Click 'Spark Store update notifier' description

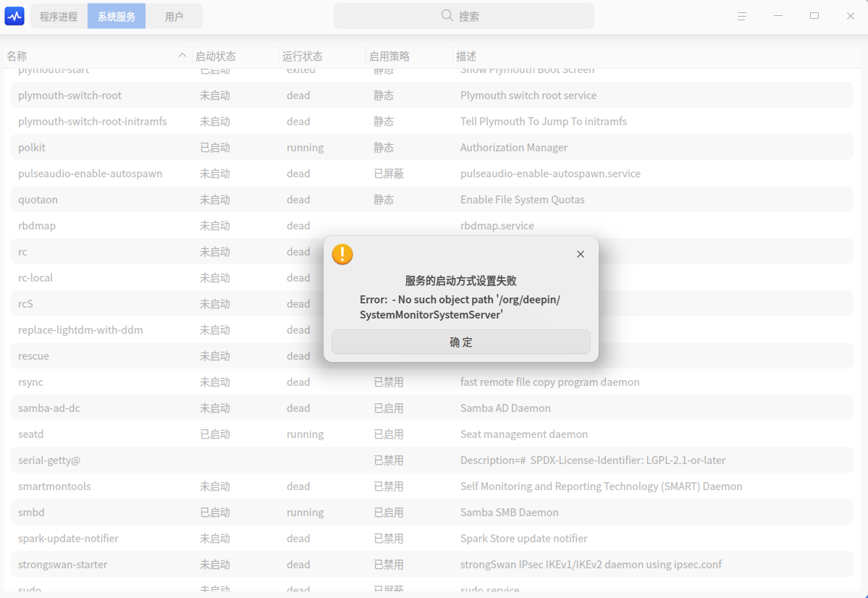pos(523,538)
